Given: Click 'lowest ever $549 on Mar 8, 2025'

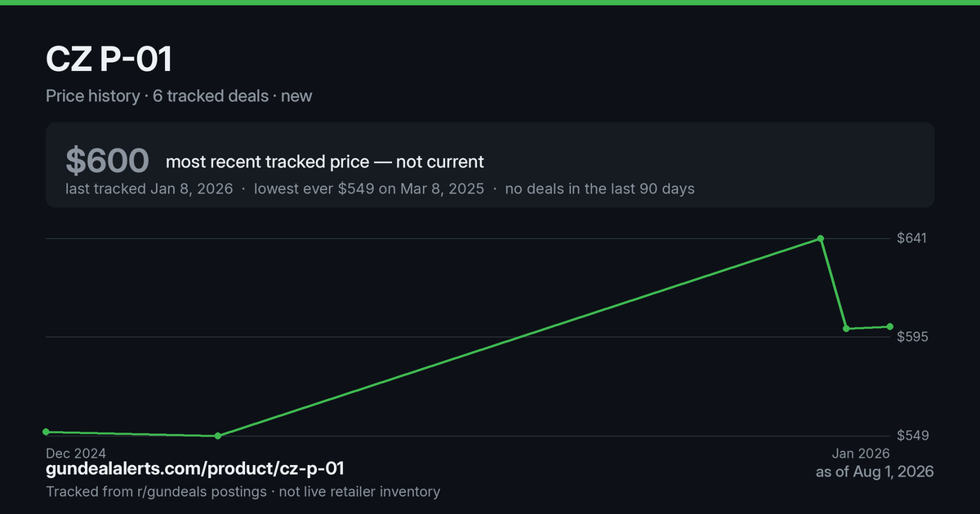Looking at the screenshot, I should click(x=368, y=188).
